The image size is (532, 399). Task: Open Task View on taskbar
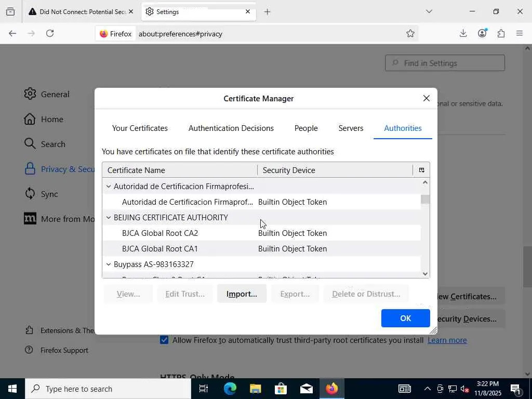coord(204,389)
